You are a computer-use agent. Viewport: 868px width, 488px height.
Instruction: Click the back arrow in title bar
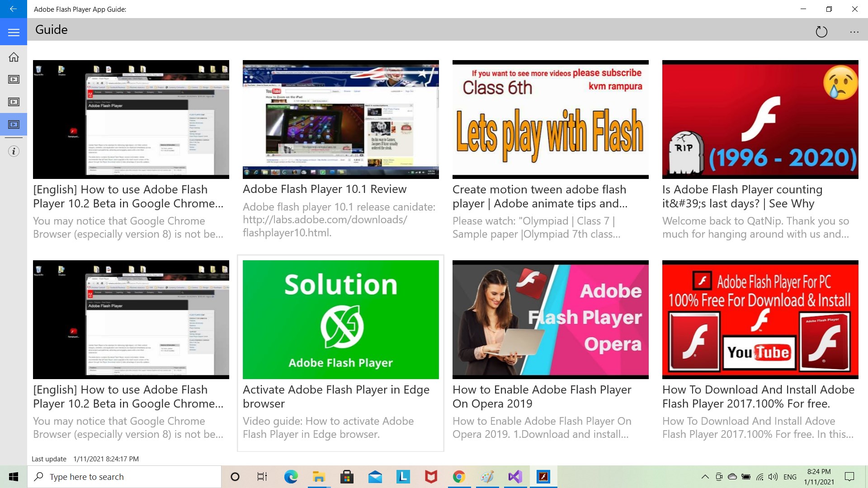13,9
